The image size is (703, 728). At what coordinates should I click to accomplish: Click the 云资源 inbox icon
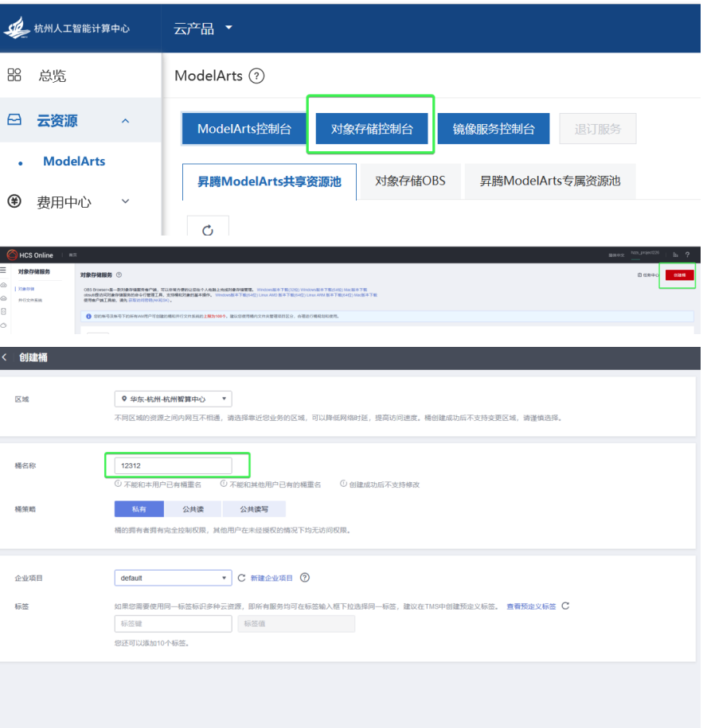coord(14,120)
